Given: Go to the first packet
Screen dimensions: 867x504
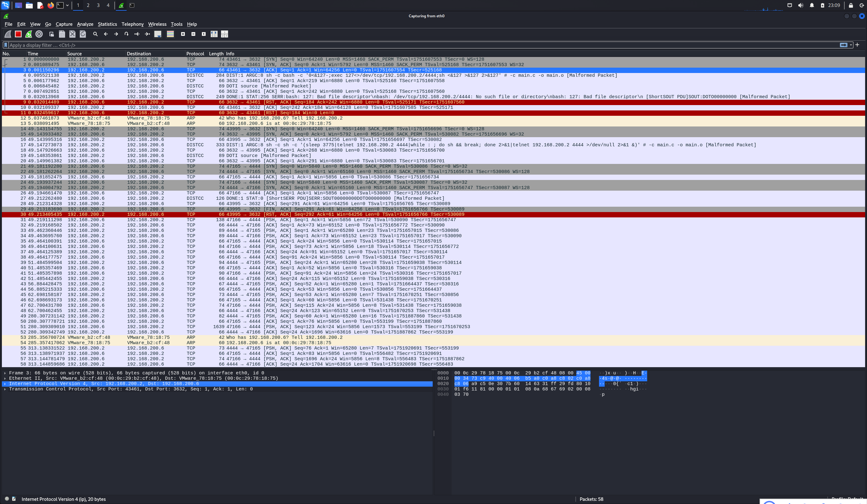Looking at the screenshot, I should (x=137, y=34).
